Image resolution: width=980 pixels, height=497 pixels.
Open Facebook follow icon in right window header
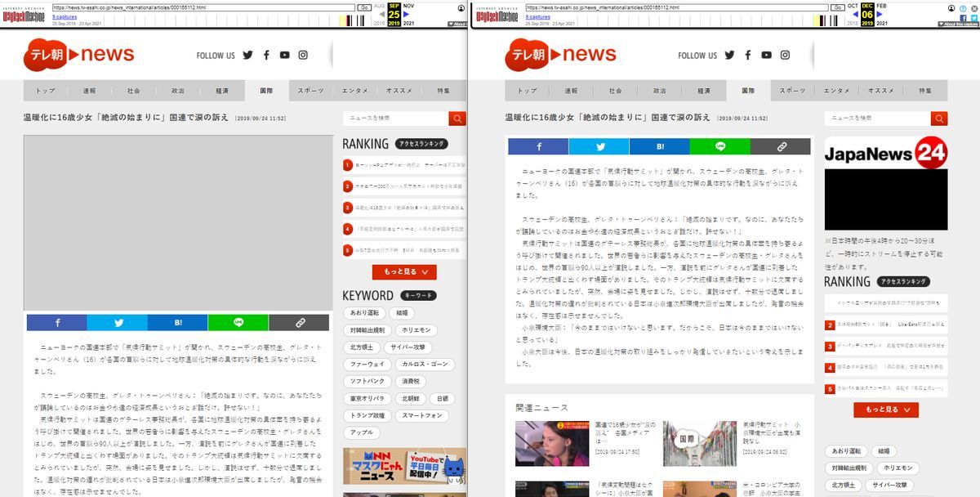[748, 55]
